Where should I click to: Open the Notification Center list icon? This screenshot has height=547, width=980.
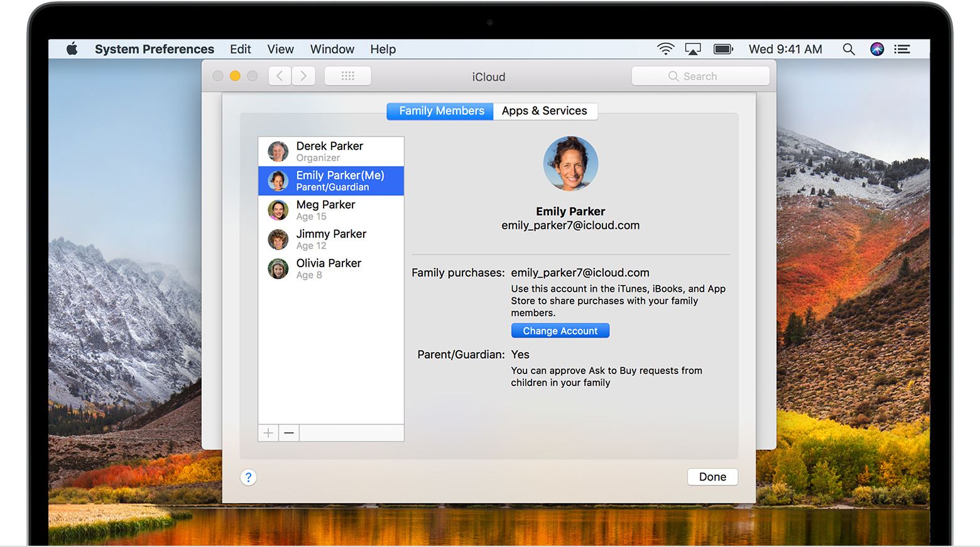click(x=902, y=49)
